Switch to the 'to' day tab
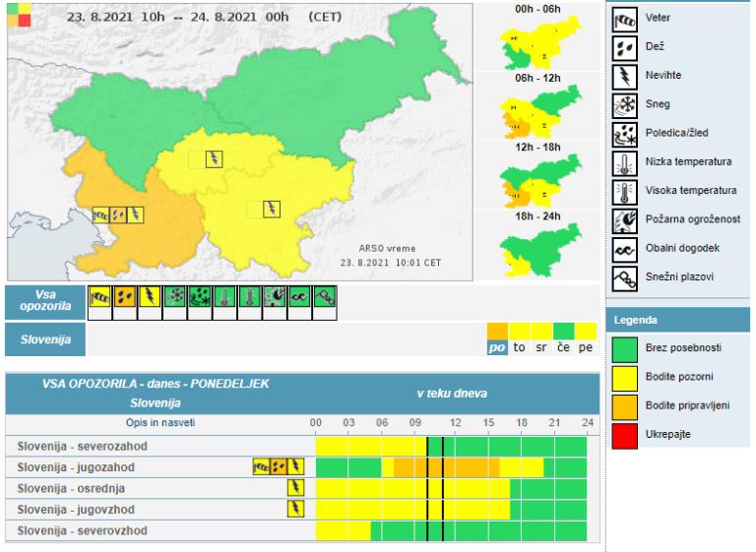The height and width of the screenshot is (552, 756). coord(522,346)
